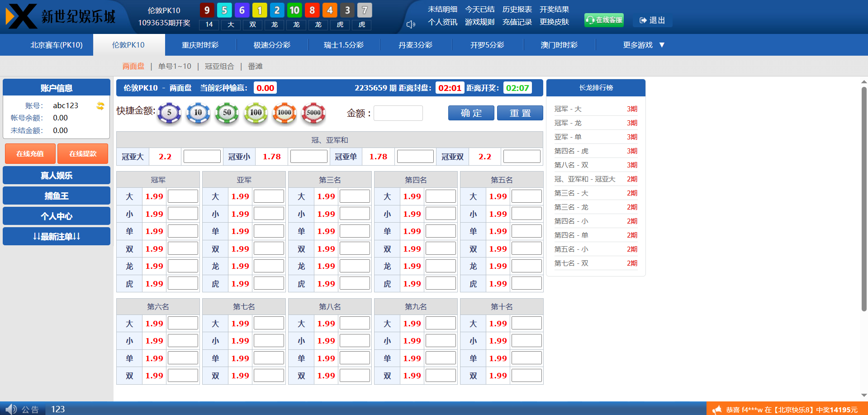This screenshot has height=415, width=868.
Task: Click the 退出 logout button
Action: point(652,20)
